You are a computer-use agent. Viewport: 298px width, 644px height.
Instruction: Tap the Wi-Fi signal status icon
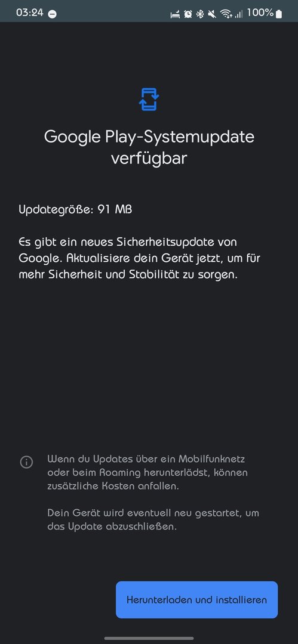point(226,14)
